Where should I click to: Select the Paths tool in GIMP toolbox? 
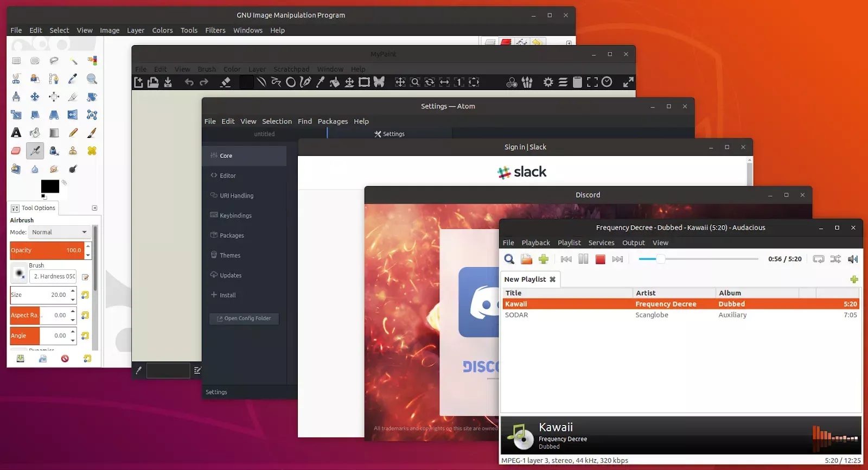coord(54,79)
